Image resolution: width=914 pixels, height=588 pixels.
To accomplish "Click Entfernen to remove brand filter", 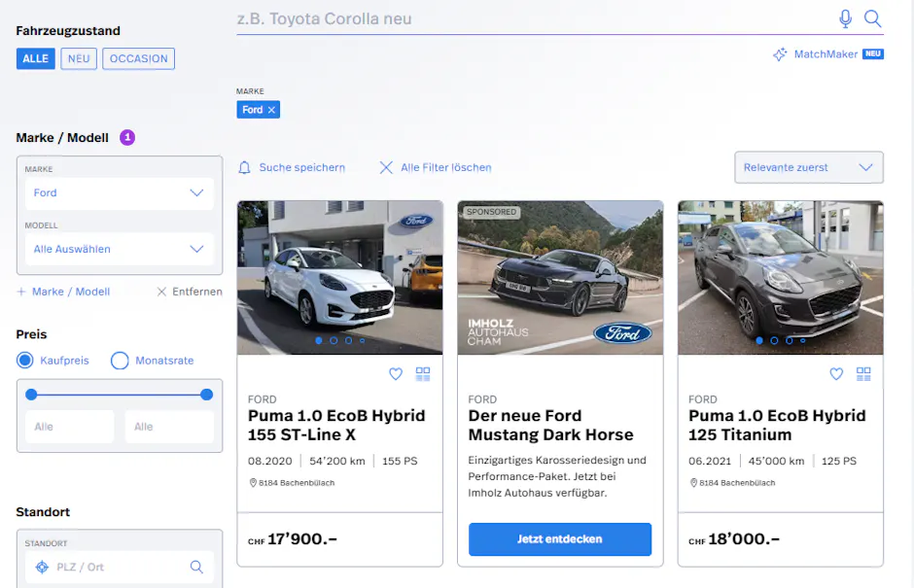I will [x=190, y=292].
